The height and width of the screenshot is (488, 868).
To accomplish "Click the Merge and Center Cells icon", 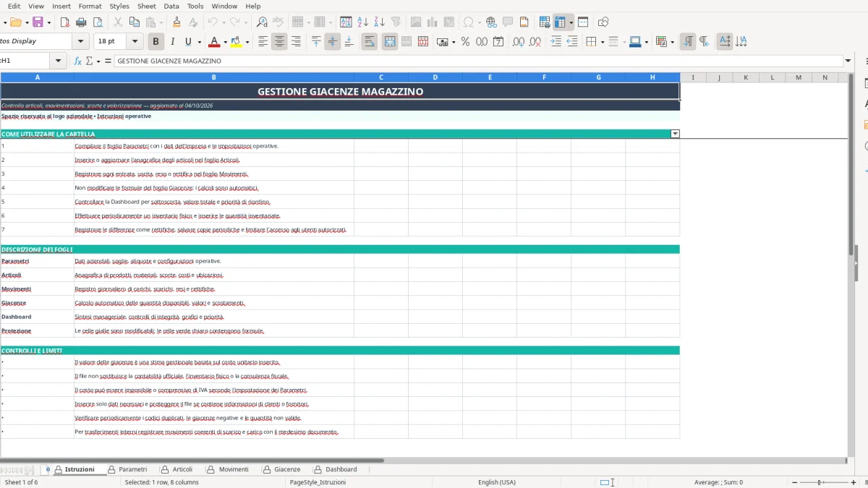I will point(390,42).
